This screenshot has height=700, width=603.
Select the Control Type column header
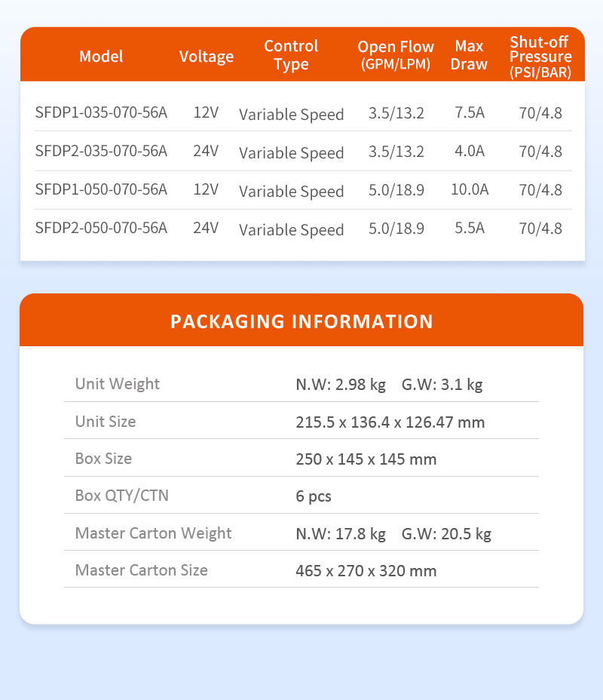(291, 55)
